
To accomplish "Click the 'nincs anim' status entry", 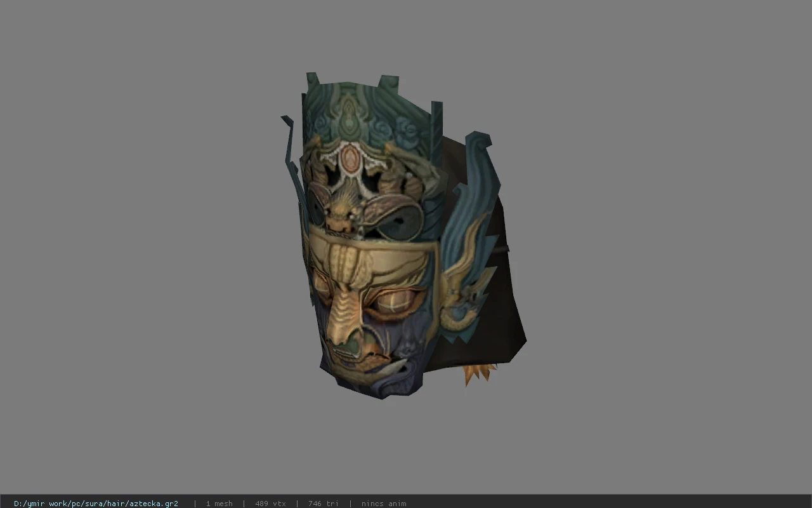I will click(x=384, y=504).
